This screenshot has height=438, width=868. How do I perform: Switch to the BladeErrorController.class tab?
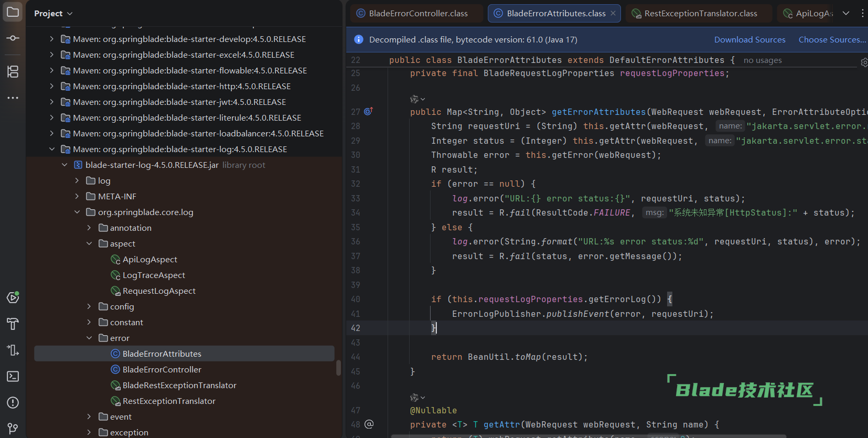(x=417, y=14)
